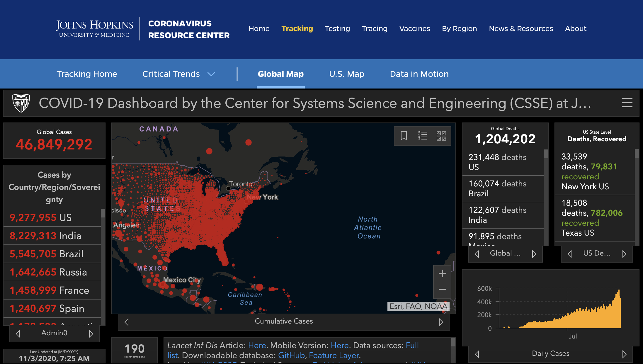643x364 pixels.
Task: Select India in cases by country list
Action: point(45,236)
